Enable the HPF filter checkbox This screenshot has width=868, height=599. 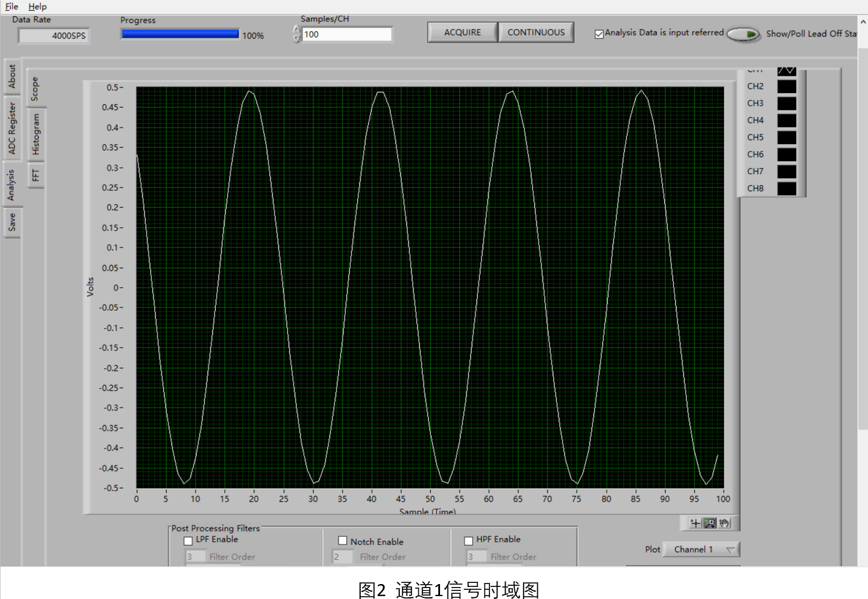pos(469,541)
